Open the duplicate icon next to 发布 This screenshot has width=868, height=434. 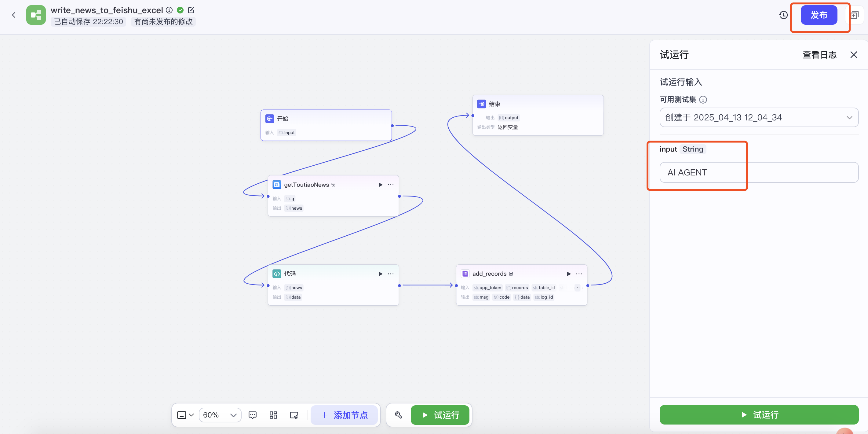tap(855, 15)
